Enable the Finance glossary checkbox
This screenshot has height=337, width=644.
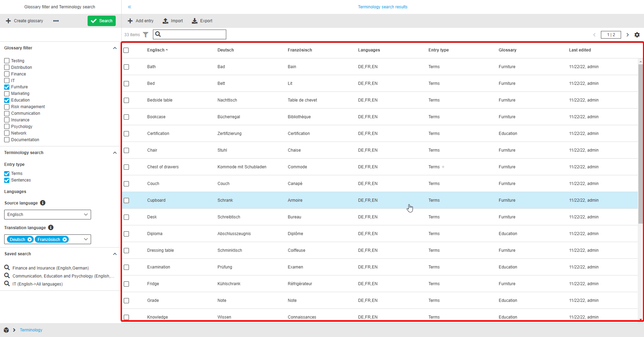pos(7,74)
